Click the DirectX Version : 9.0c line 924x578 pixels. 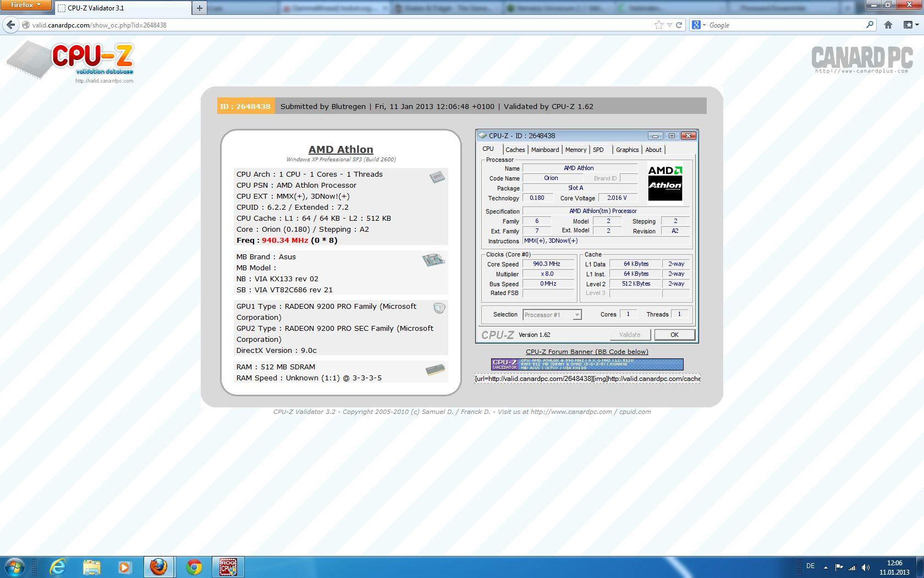tap(277, 351)
